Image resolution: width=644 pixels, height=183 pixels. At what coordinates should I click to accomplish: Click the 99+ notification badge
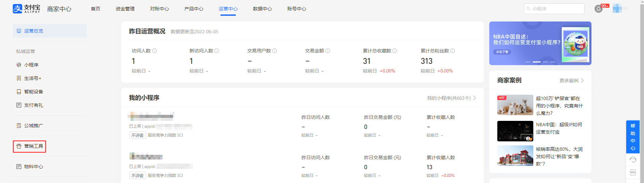pyautogui.click(x=605, y=6)
